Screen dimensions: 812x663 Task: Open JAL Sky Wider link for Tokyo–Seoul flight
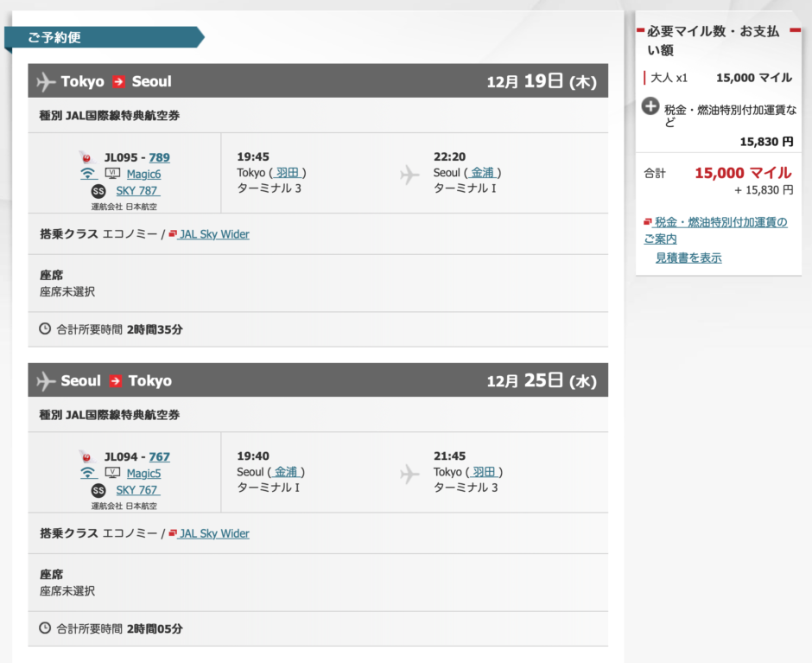(213, 234)
